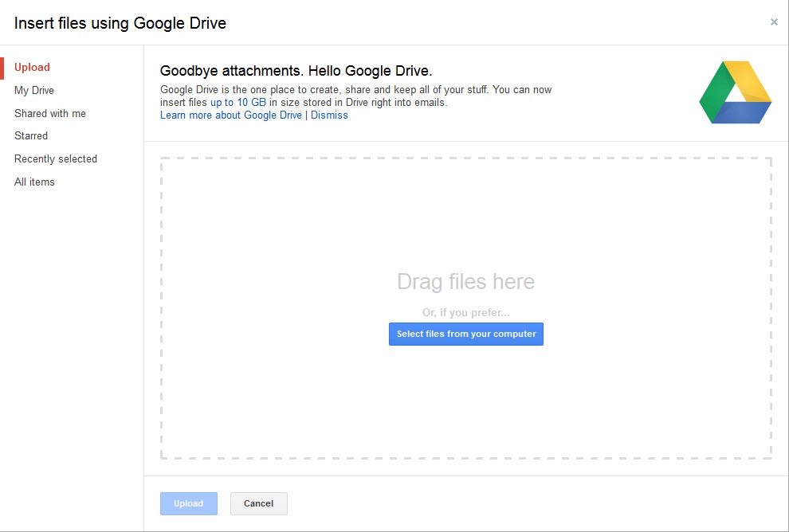Select the Upload tab in sidebar

point(32,68)
